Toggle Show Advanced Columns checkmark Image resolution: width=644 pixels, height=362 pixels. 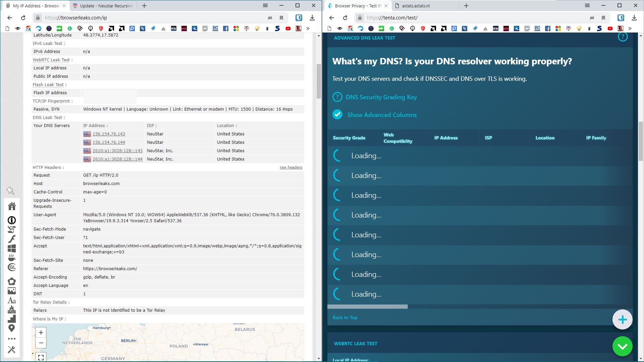337,115
